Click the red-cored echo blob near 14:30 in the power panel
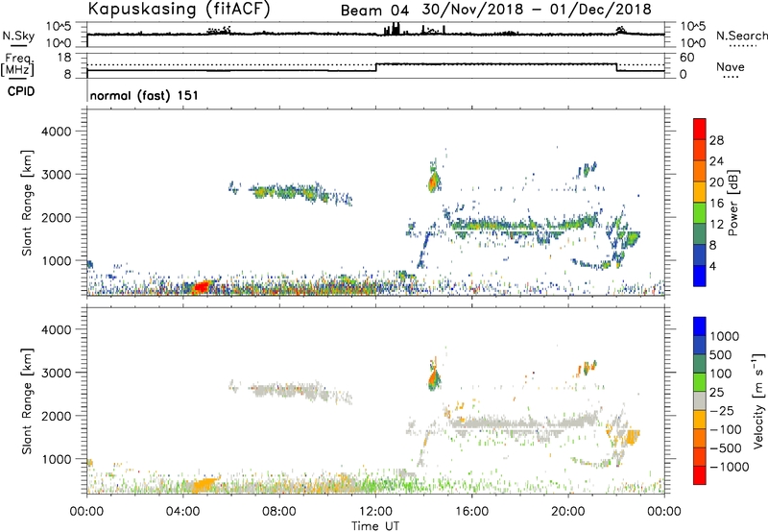 click(x=433, y=181)
